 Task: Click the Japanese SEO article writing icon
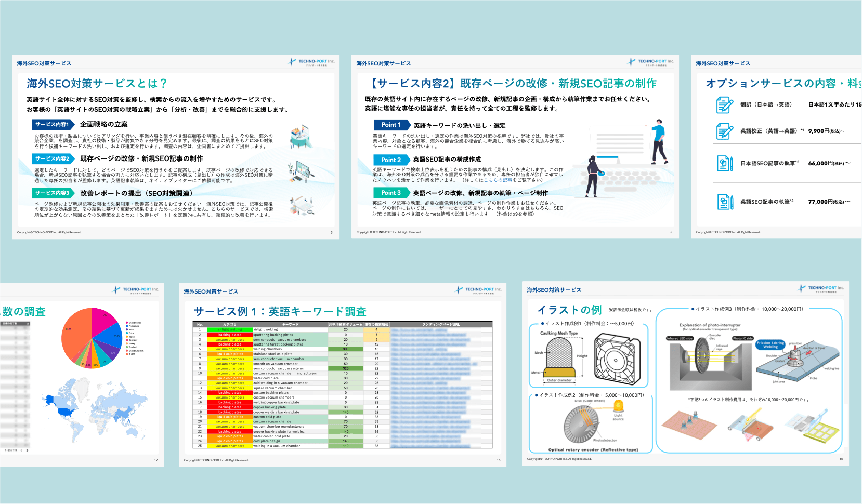point(724,163)
